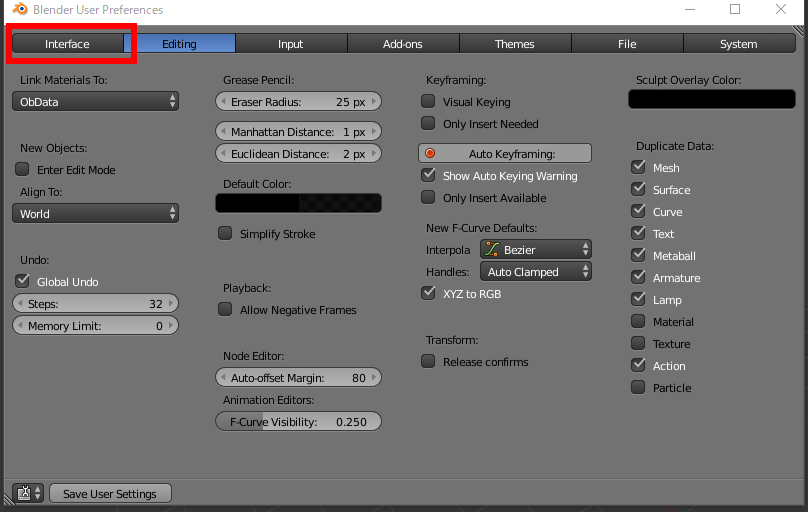
Task: Toggle the XYZ to RGB checkbox
Action: [428, 294]
